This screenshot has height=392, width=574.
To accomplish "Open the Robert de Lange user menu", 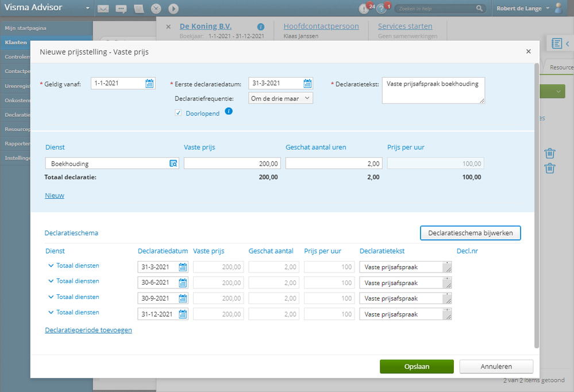I will point(522,9).
